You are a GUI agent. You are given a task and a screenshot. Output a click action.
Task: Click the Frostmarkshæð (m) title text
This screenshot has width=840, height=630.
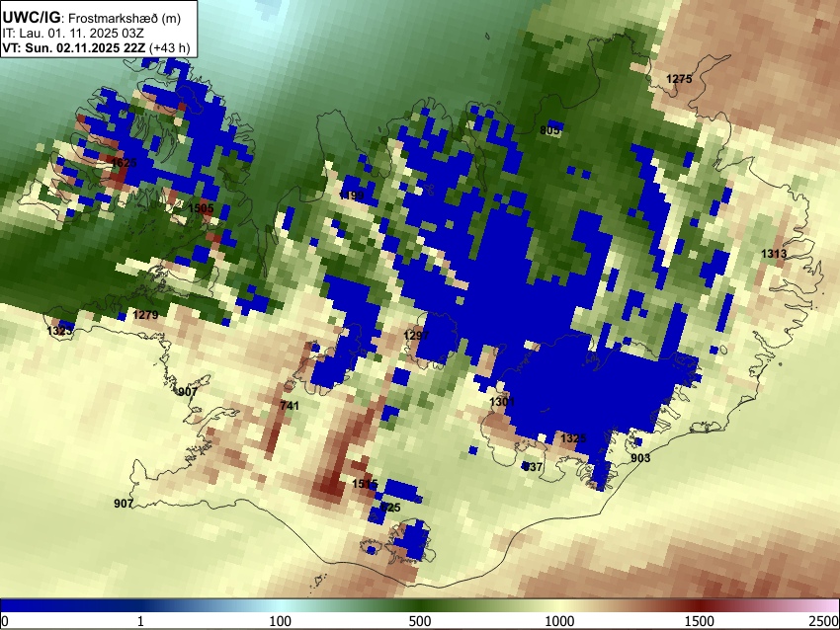click(x=125, y=18)
